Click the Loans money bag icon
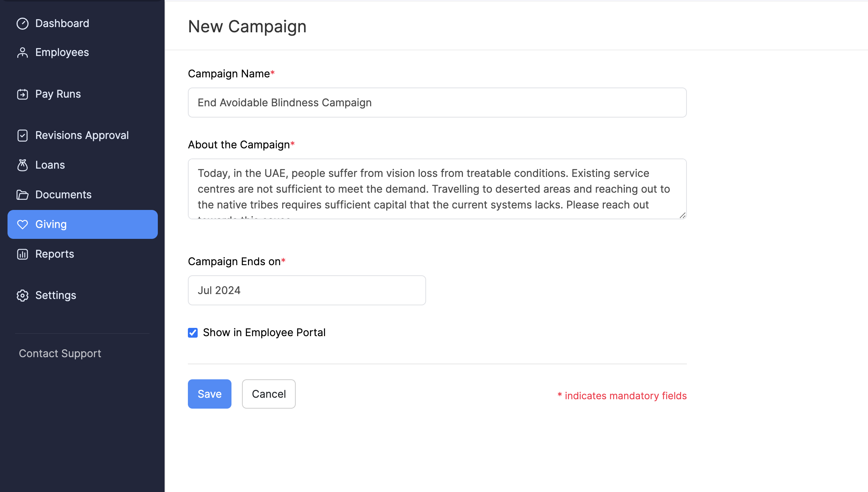Viewport: 868px width, 492px height. [23, 165]
